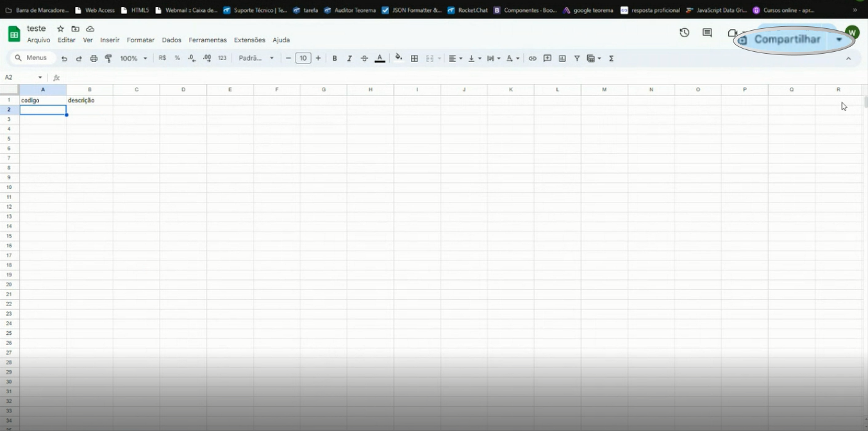
Task: Insert a link
Action: coord(532,58)
